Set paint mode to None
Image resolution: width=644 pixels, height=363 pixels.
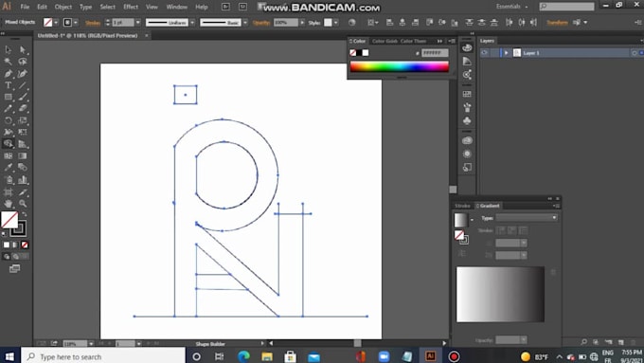click(25, 245)
